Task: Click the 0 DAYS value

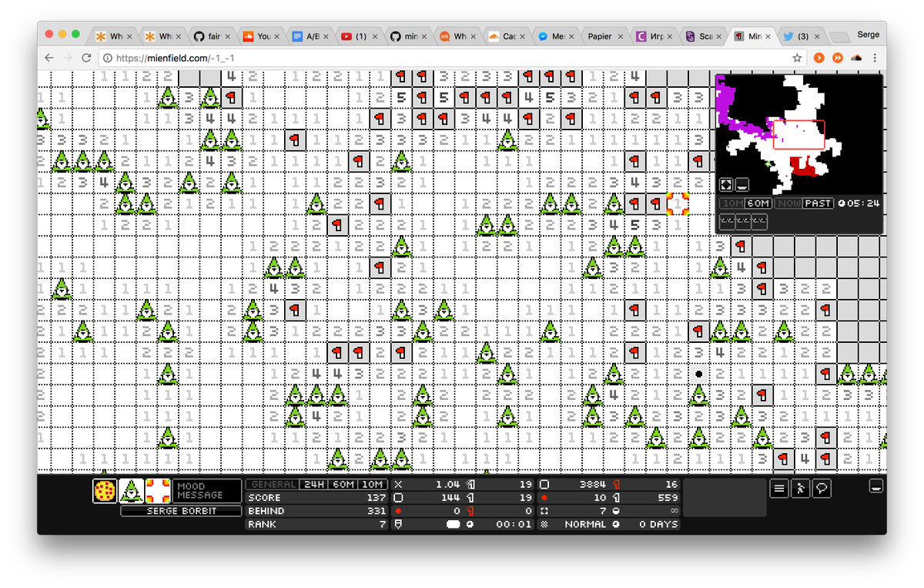Action: tap(658, 524)
